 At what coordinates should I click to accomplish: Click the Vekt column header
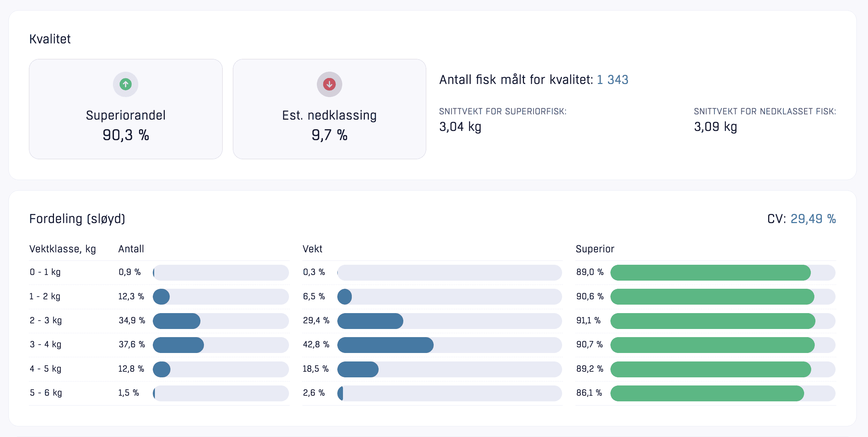point(312,249)
